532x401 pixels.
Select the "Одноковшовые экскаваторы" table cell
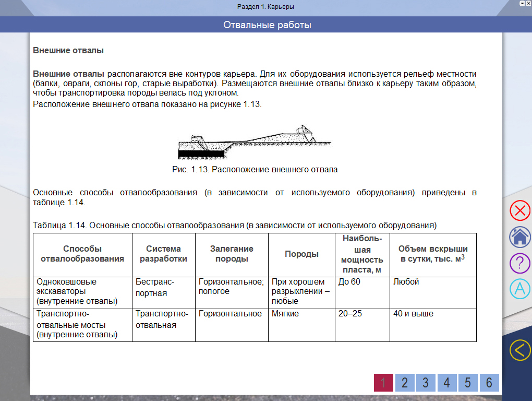click(82, 291)
